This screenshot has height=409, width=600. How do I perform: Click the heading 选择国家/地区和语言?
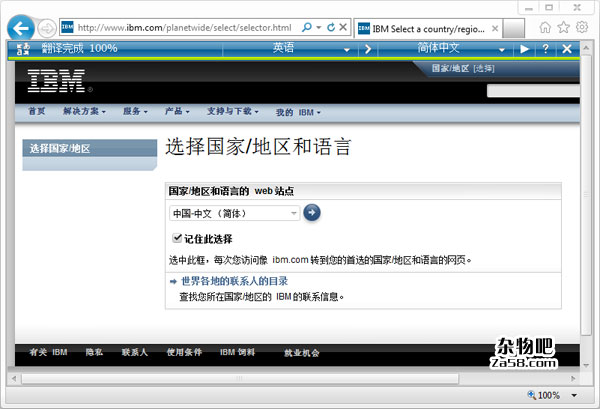[x=258, y=147]
